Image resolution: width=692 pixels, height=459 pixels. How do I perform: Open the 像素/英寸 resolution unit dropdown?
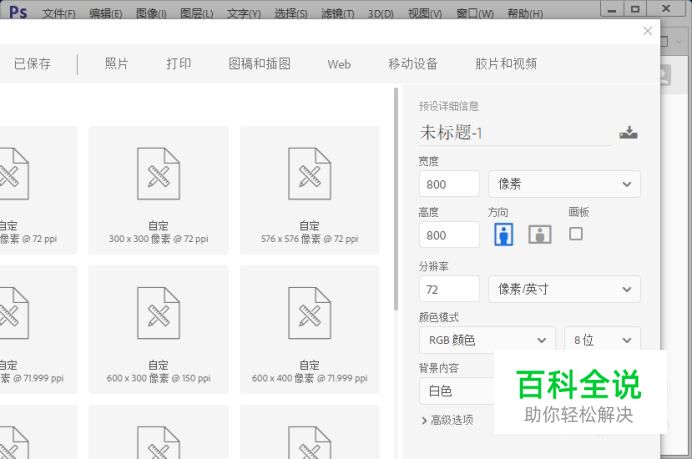click(x=564, y=289)
